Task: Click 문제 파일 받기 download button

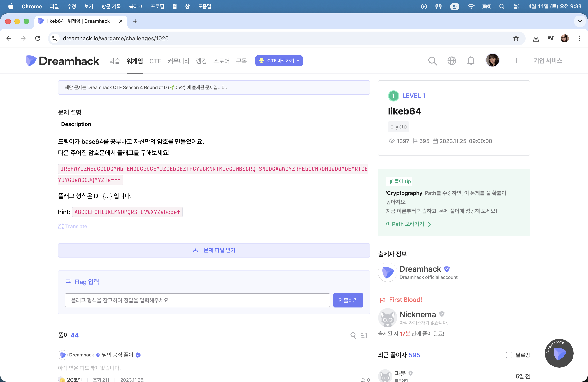Action: point(214,250)
